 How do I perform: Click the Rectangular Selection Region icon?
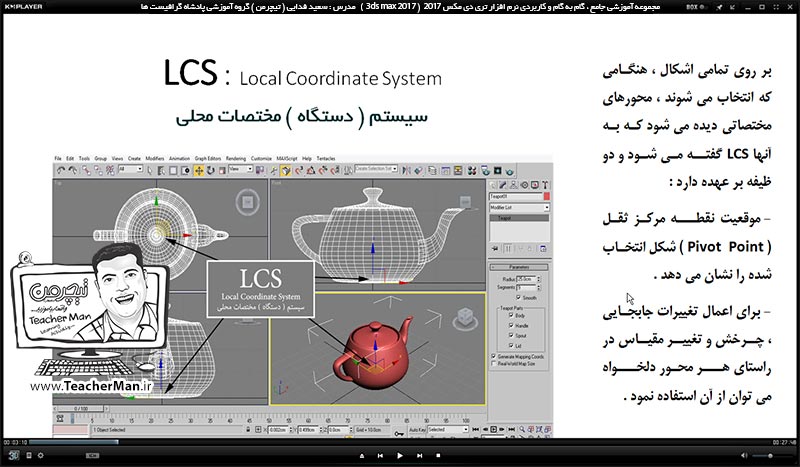pyautogui.click(x=173, y=170)
